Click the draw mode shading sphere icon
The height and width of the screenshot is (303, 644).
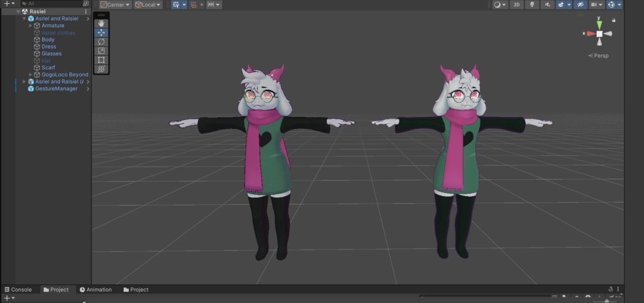(x=497, y=4)
